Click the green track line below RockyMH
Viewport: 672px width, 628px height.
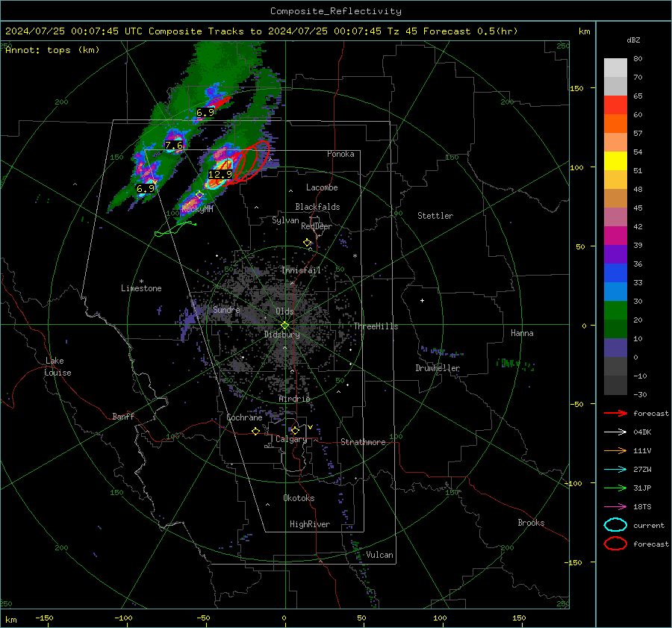coord(175,229)
